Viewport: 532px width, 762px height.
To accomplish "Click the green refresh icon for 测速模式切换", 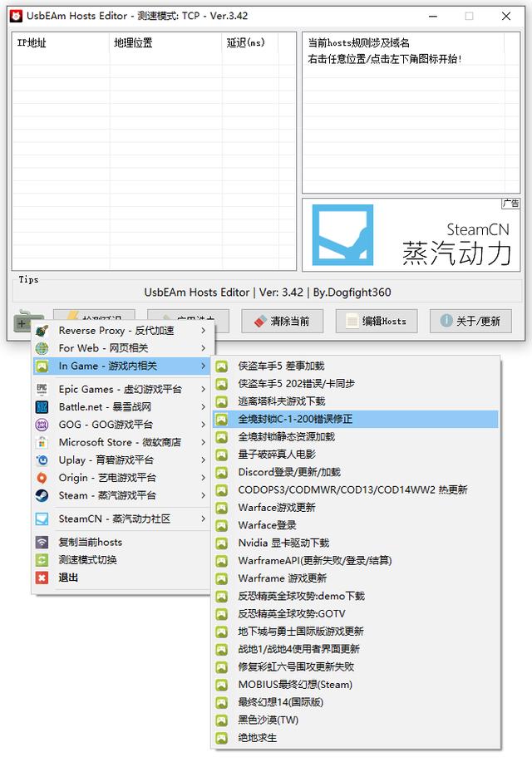I will coord(42,560).
